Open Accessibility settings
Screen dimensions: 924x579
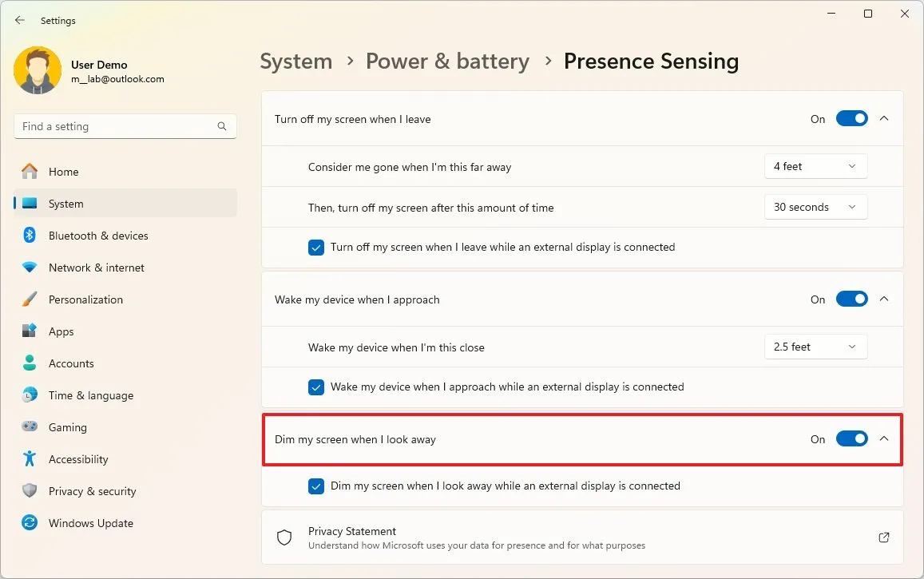coord(77,459)
